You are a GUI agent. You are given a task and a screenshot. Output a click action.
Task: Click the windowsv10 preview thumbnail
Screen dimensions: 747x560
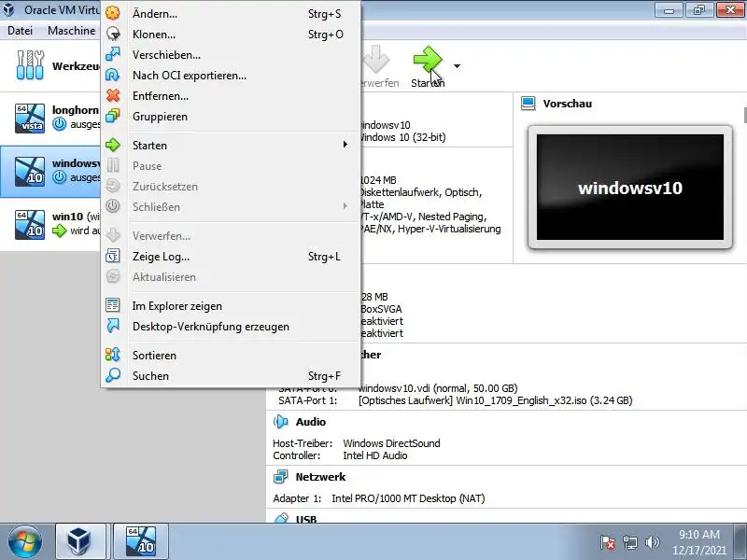[x=629, y=188]
